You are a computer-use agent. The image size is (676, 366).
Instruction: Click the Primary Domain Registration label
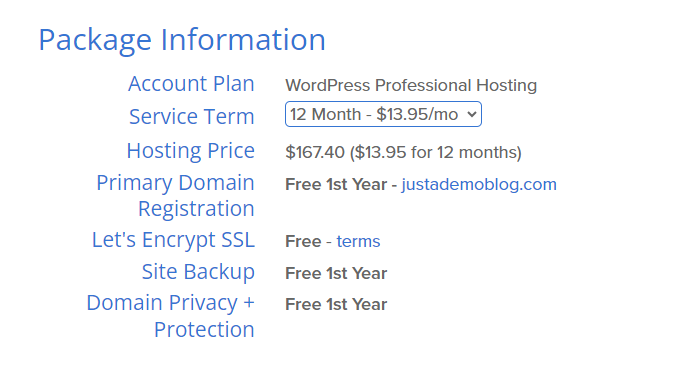point(175,196)
